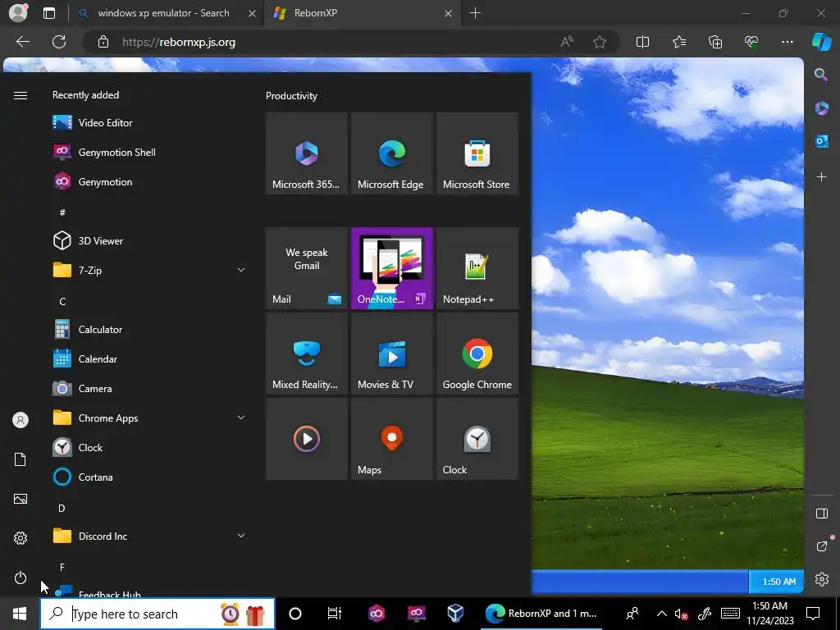Open the Favorites list
Screen dimensions: 840x630
point(678,42)
